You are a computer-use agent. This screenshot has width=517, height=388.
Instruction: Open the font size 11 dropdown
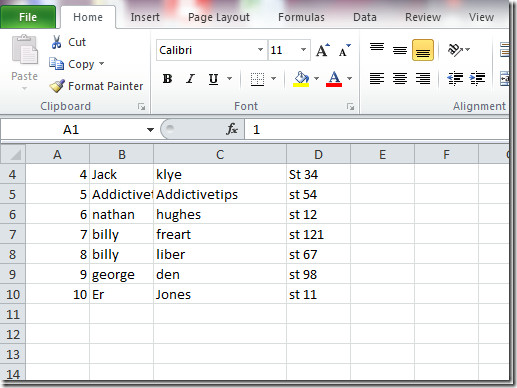[x=303, y=50]
